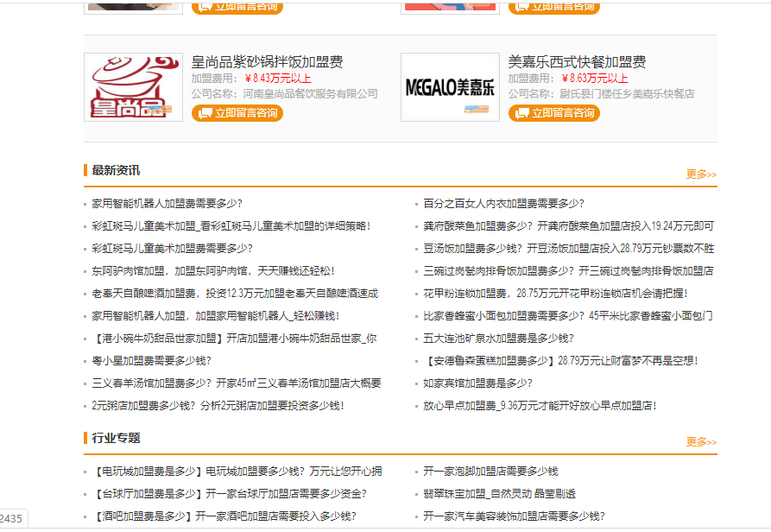Open 皇尚品紫砂锅拌饭加盟费 title
Viewport: 771px width, 532px height.
[267, 62]
